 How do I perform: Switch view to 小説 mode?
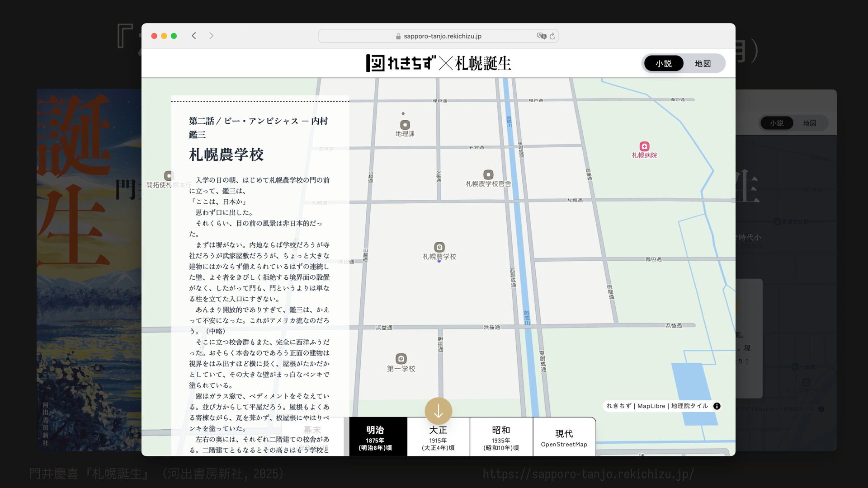(663, 64)
